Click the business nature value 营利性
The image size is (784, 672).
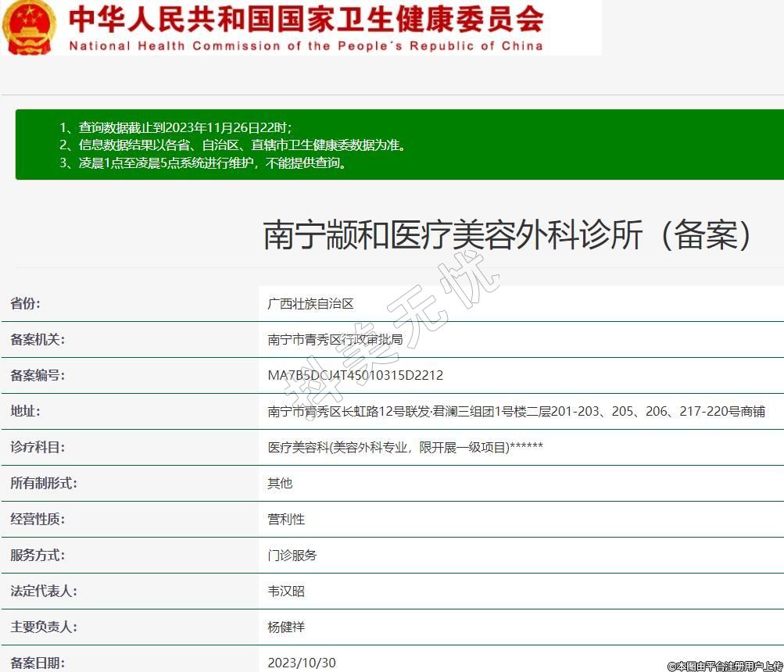point(286,520)
